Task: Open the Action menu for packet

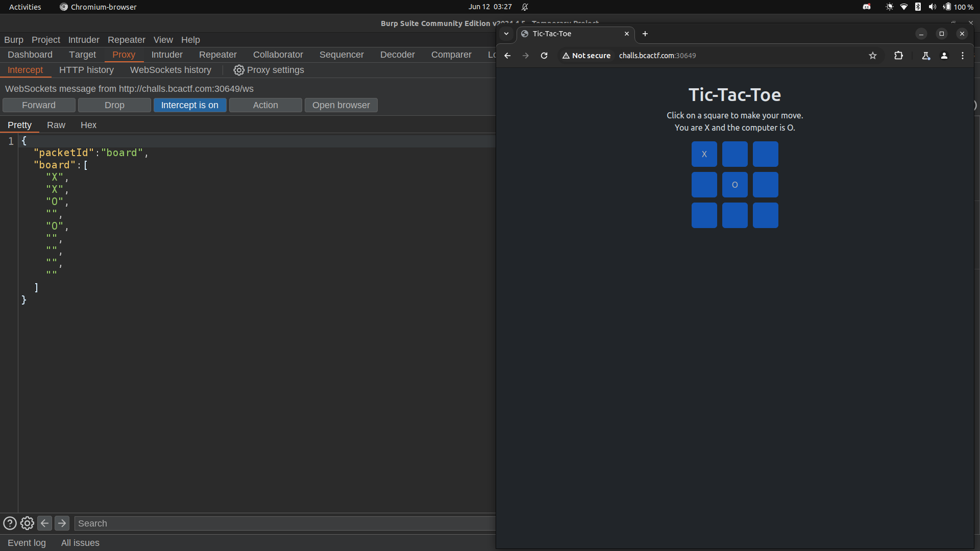Action: coord(265,104)
